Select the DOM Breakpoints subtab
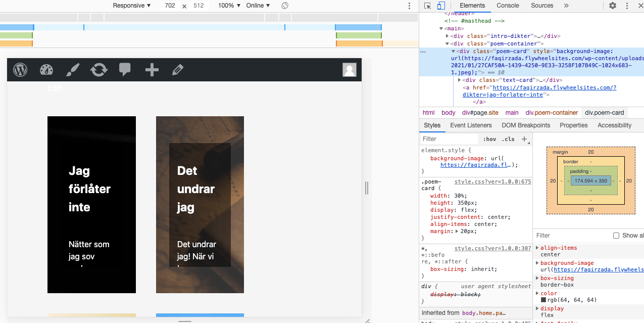The height and width of the screenshot is (323, 644). coord(526,125)
